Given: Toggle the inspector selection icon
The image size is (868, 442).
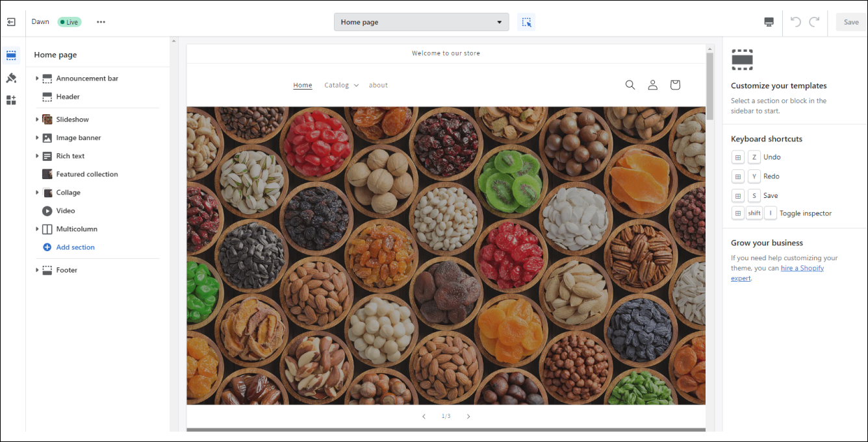Looking at the screenshot, I should click(x=526, y=22).
